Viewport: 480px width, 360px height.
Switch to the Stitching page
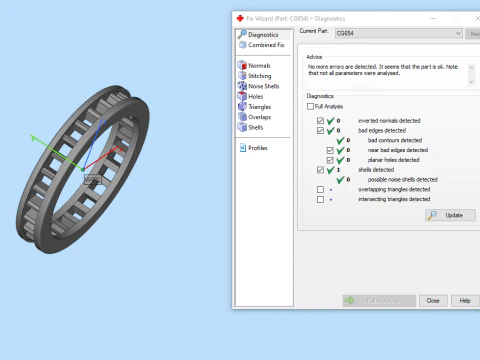[260, 76]
